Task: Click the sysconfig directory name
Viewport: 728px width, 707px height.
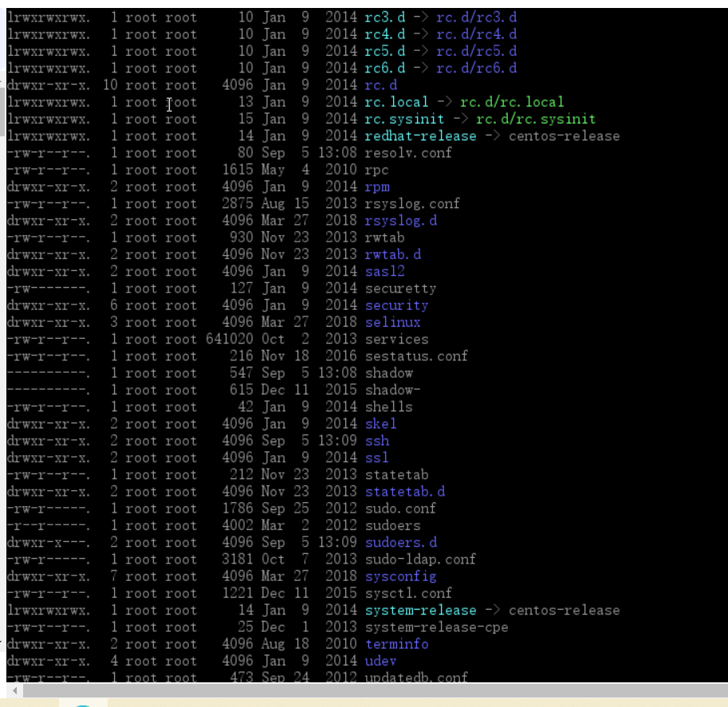Action: click(400, 576)
